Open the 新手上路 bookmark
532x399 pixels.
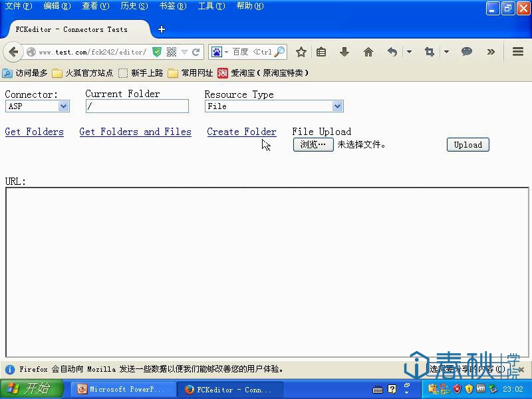click(x=141, y=73)
